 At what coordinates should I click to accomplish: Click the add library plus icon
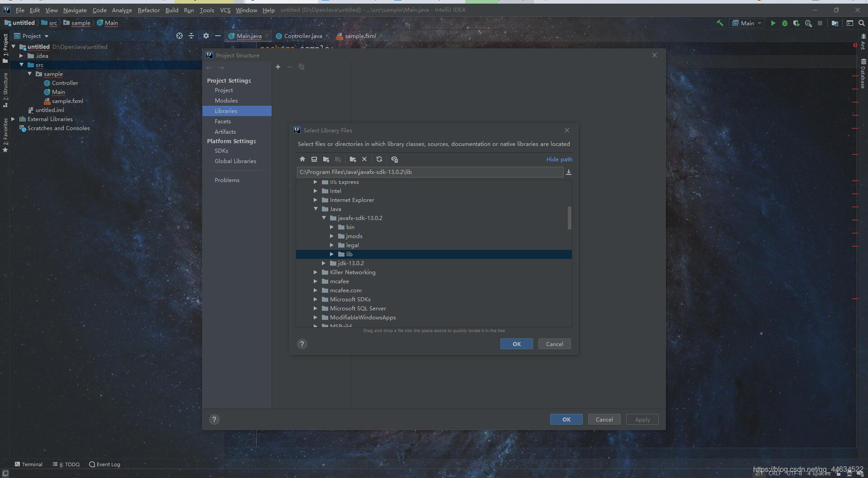pyautogui.click(x=278, y=67)
